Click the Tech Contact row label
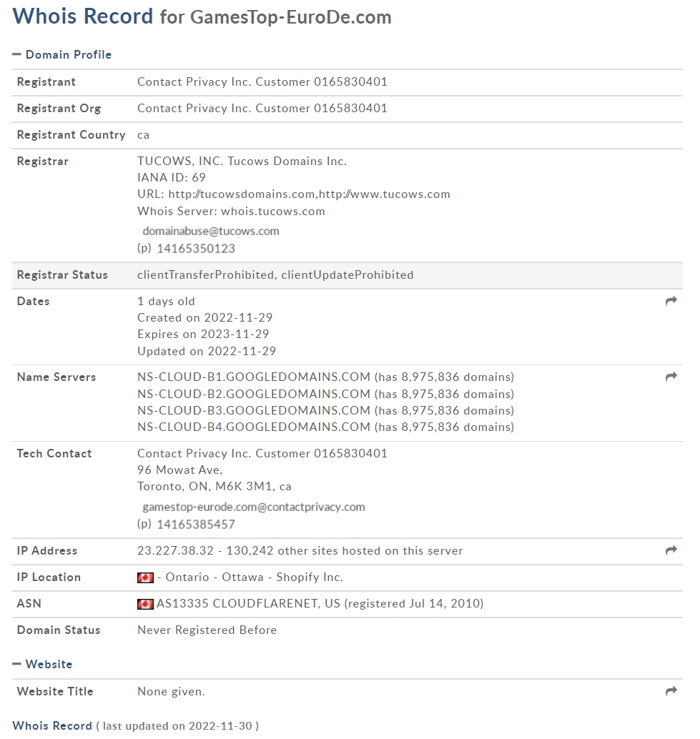 click(x=54, y=453)
